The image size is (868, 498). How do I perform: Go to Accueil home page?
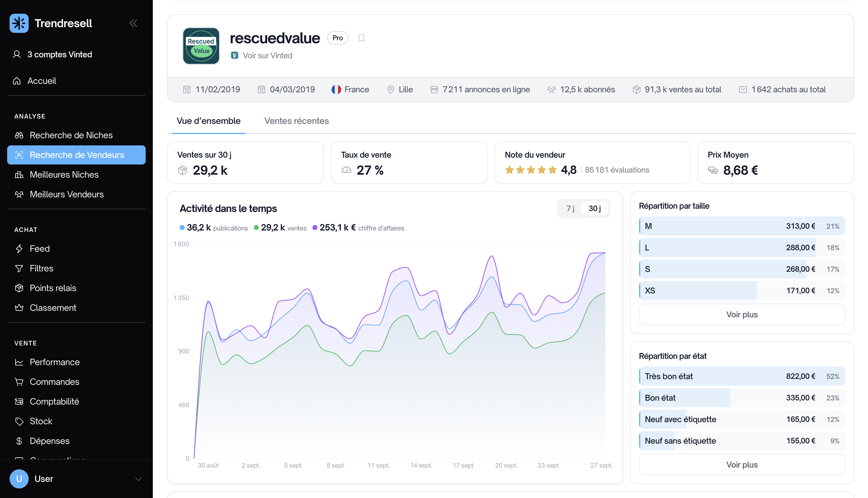coord(34,81)
